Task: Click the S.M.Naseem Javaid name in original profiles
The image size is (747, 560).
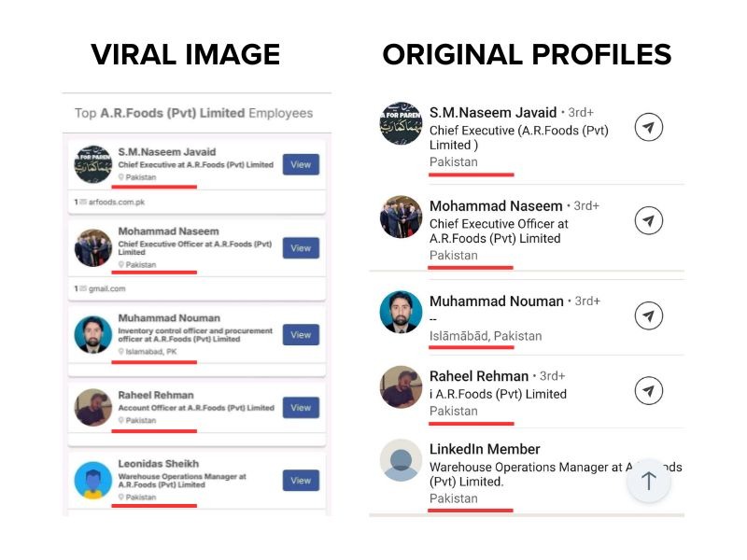Action: pos(493,113)
